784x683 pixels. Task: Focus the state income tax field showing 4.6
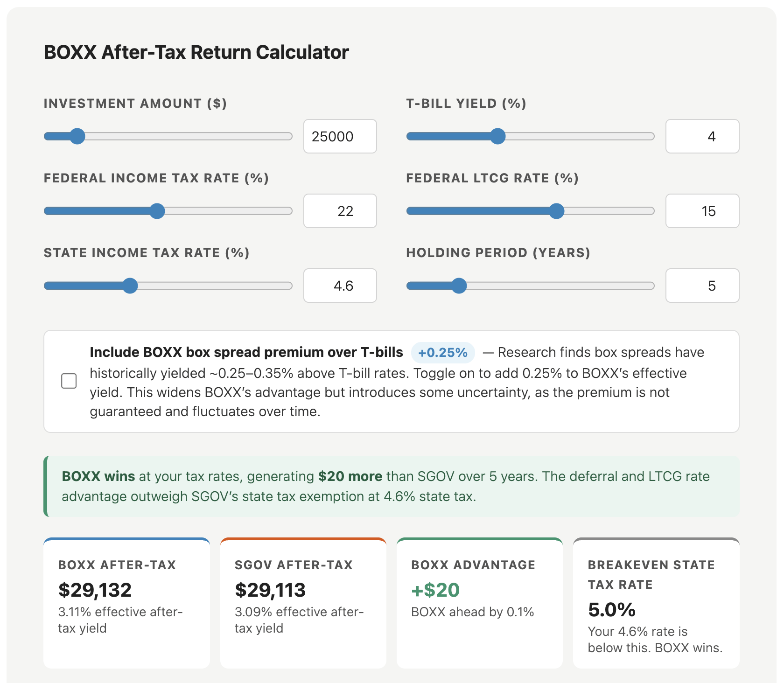click(340, 286)
